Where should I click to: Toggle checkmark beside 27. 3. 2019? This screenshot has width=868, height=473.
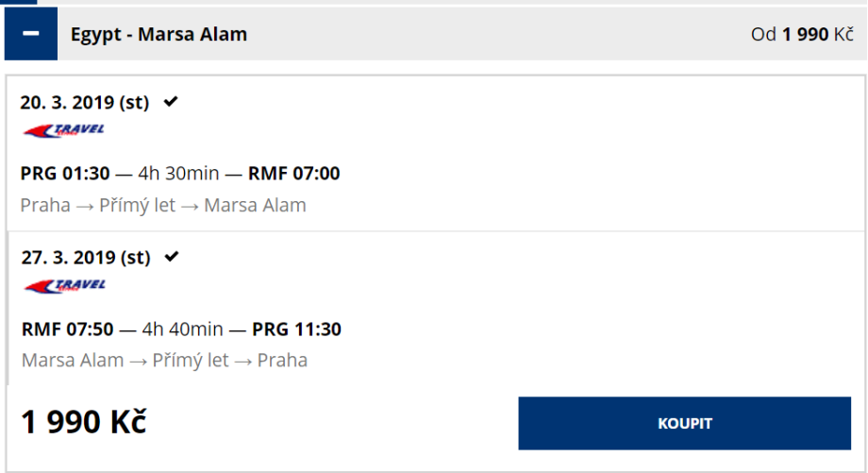(172, 256)
